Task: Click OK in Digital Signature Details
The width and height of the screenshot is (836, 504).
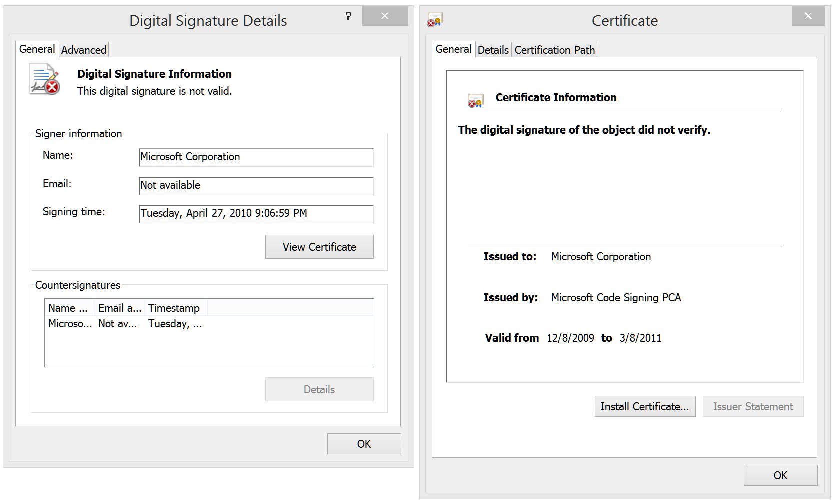Action: coord(364,444)
